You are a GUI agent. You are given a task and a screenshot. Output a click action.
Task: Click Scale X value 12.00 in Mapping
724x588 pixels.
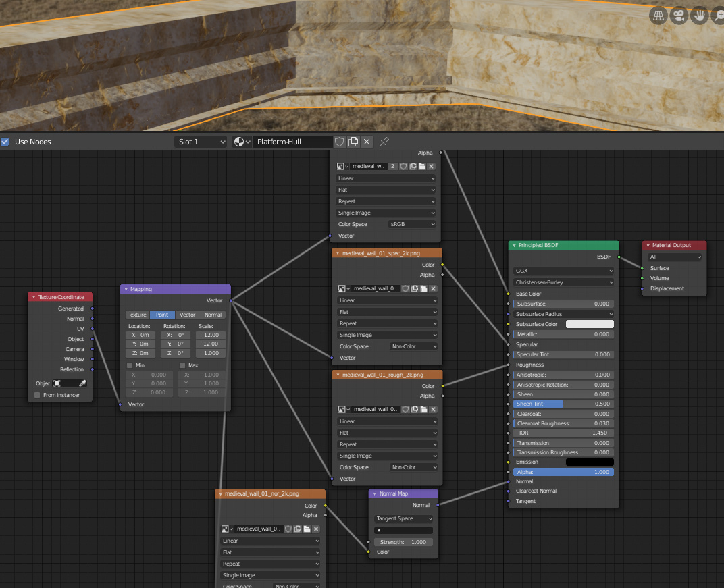point(211,335)
